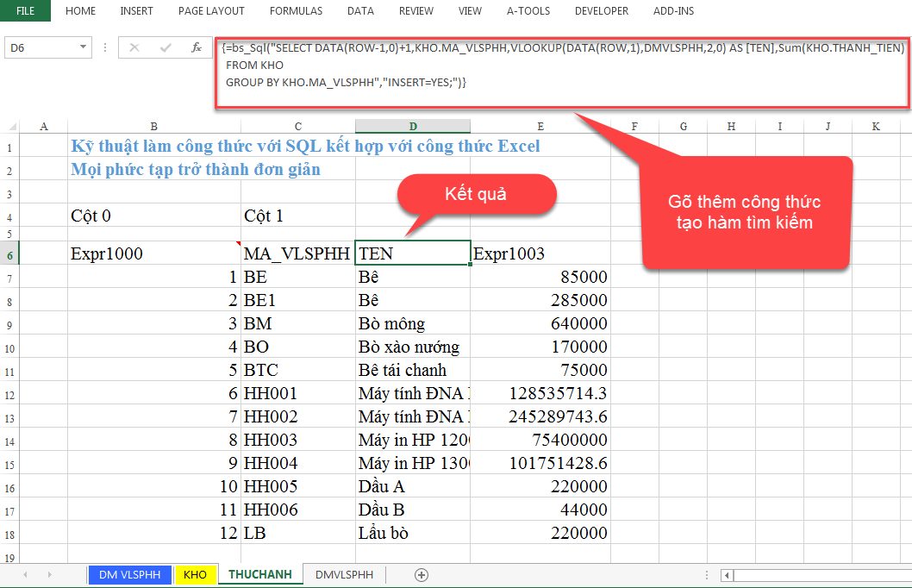This screenshot has height=588, width=912.
Task: Expand the Name Box dropdown arrow
Action: (83, 47)
